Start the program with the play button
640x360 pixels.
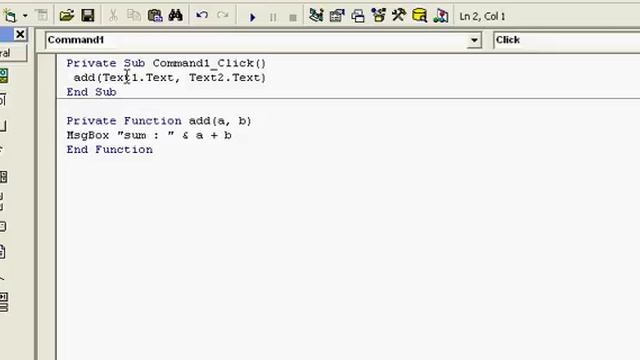click(253, 17)
